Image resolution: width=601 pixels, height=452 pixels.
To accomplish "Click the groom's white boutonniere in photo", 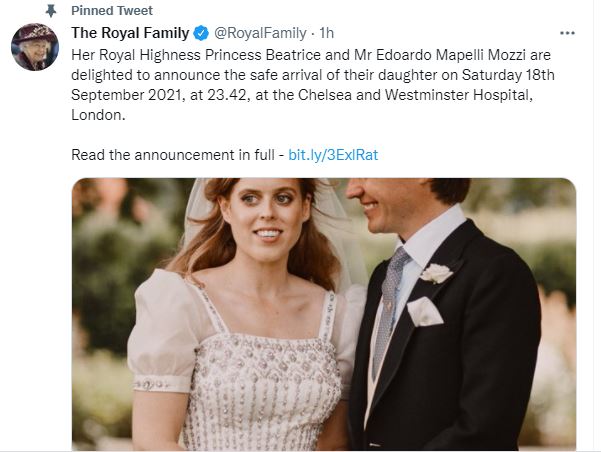I will 436,273.
